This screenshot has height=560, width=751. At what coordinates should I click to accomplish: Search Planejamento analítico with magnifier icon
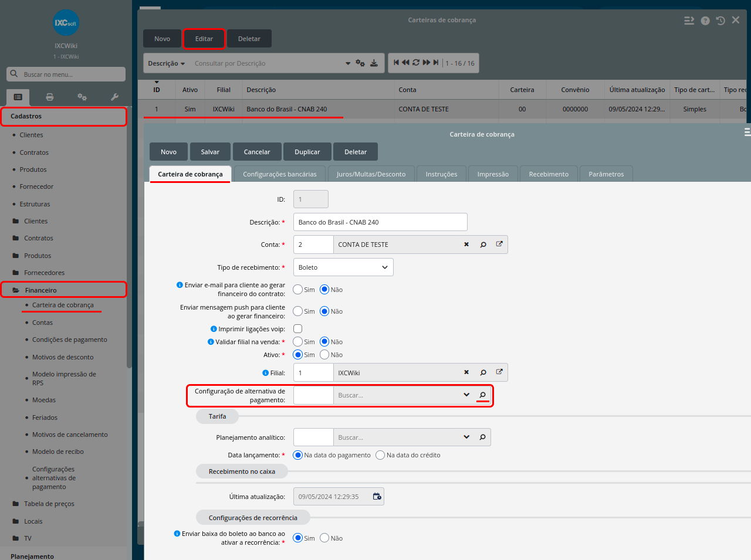482,437
